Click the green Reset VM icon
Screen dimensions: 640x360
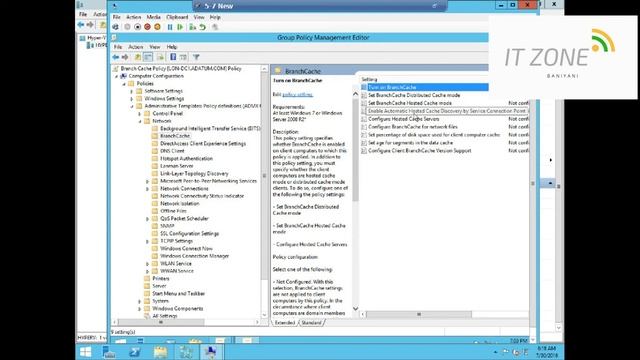click(180, 27)
